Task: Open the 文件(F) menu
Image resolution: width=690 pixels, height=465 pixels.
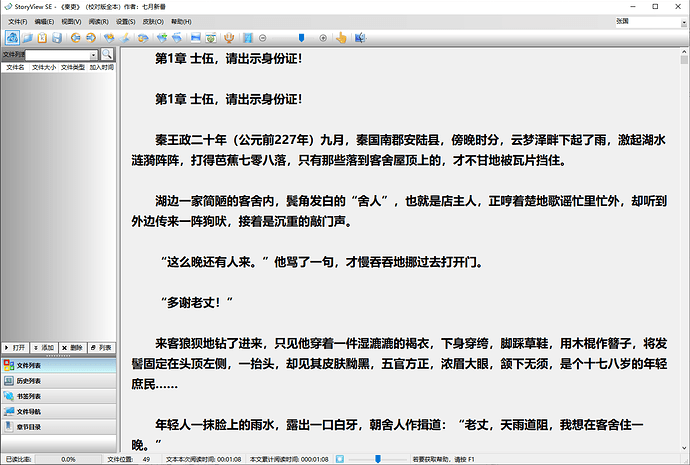Action: click(18, 22)
